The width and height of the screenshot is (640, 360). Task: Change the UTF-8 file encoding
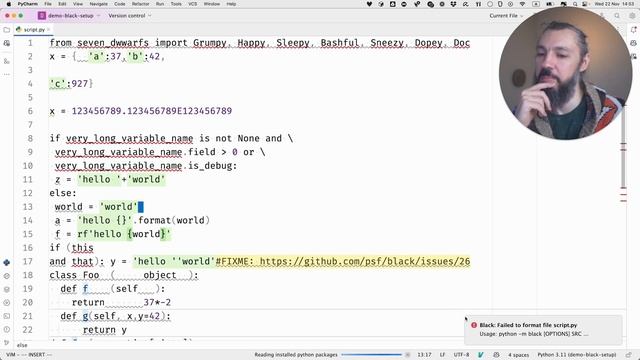(461, 355)
